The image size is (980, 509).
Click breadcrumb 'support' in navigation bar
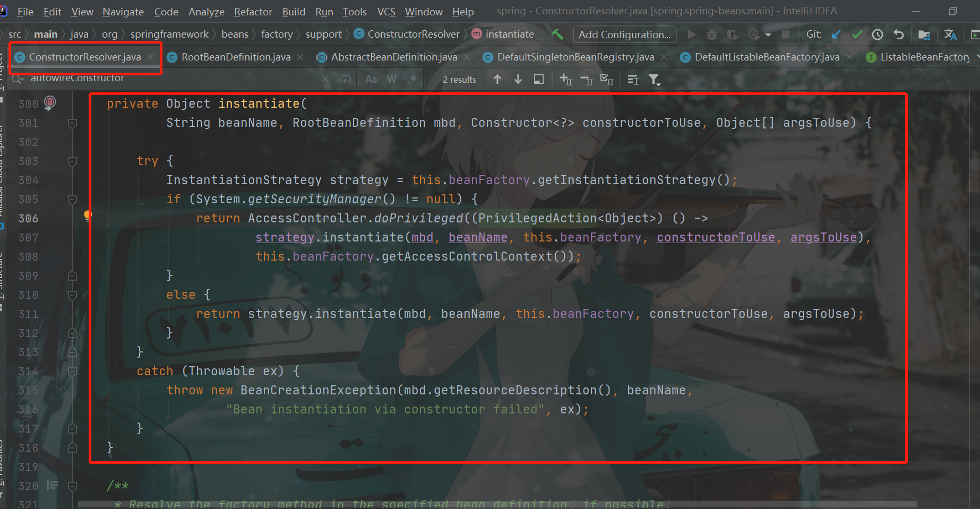323,34
